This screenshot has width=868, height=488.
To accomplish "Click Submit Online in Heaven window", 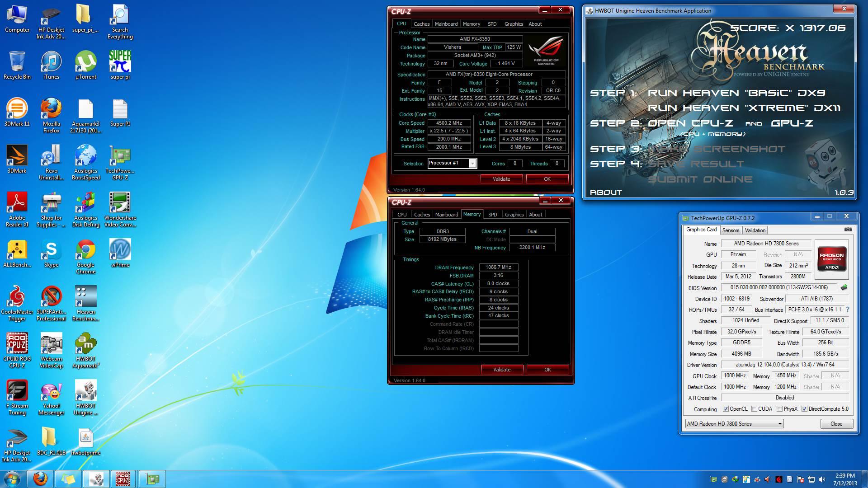I will [700, 179].
